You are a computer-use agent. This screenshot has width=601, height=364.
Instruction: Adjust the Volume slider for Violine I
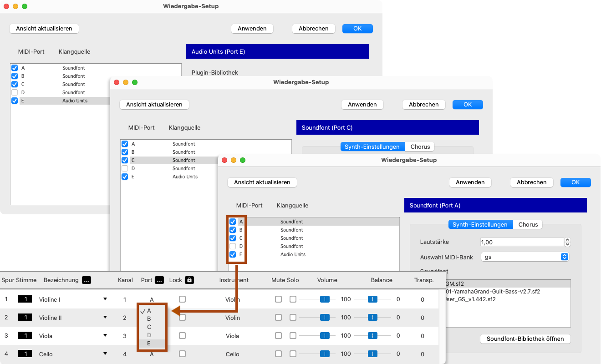325,299
